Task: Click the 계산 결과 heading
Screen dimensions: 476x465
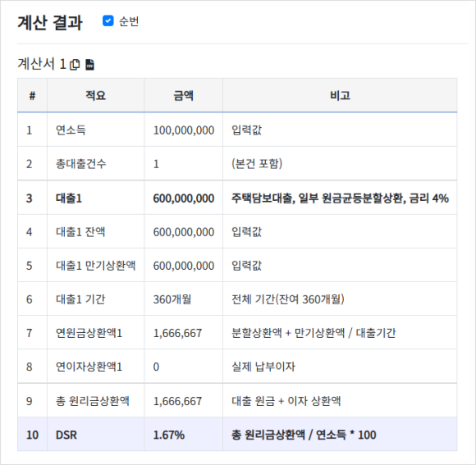Action: [x=50, y=23]
